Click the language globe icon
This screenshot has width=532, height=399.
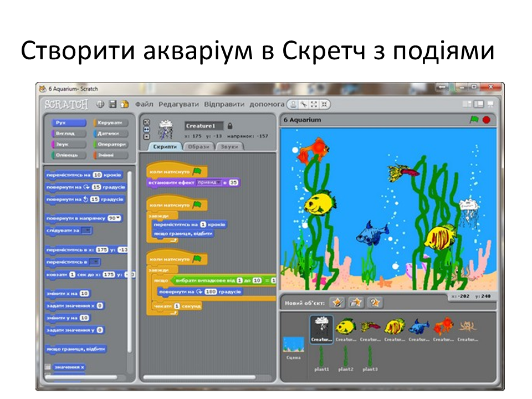pyautogui.click(x=100, y=104)
